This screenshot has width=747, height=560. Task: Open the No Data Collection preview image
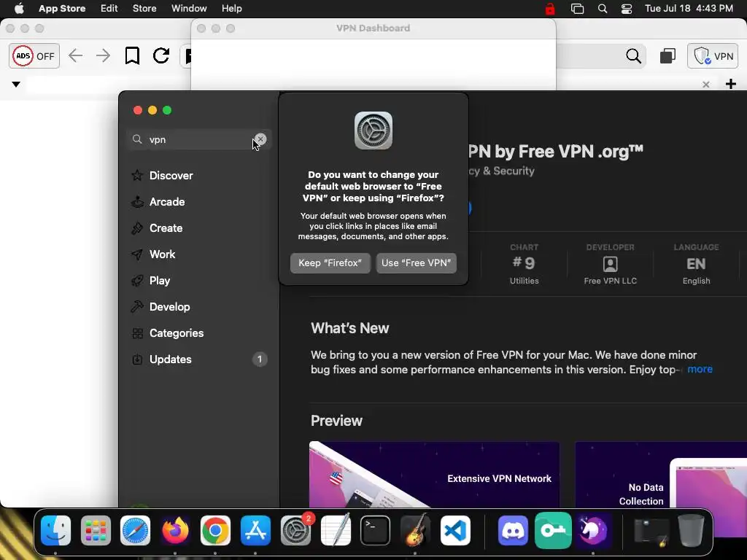661,474
